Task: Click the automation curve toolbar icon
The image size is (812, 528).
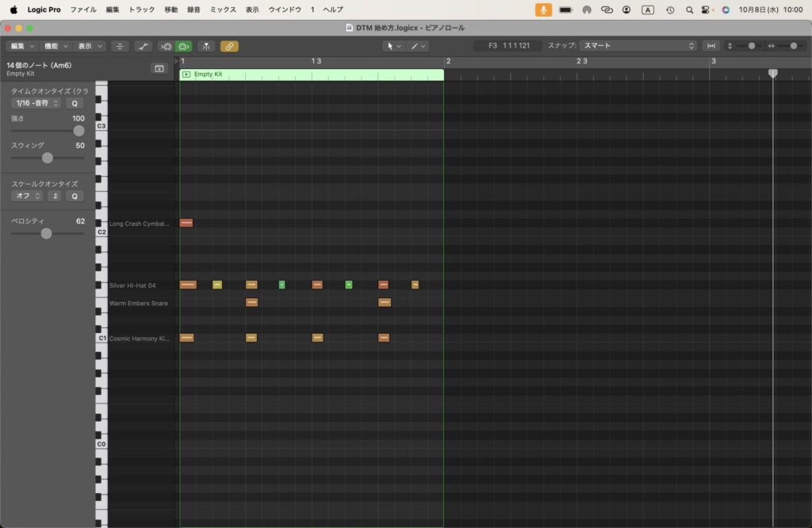Action: click(144, 46)
